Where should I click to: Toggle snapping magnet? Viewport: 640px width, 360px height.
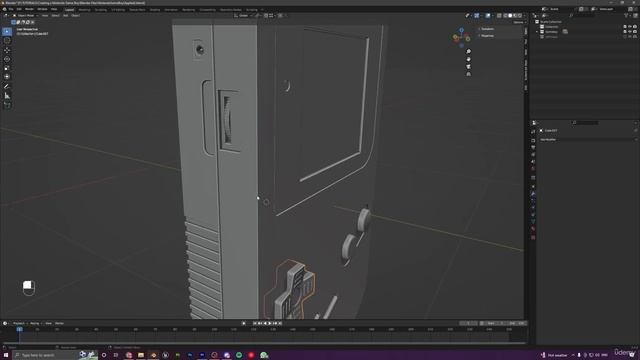point(266,16)
